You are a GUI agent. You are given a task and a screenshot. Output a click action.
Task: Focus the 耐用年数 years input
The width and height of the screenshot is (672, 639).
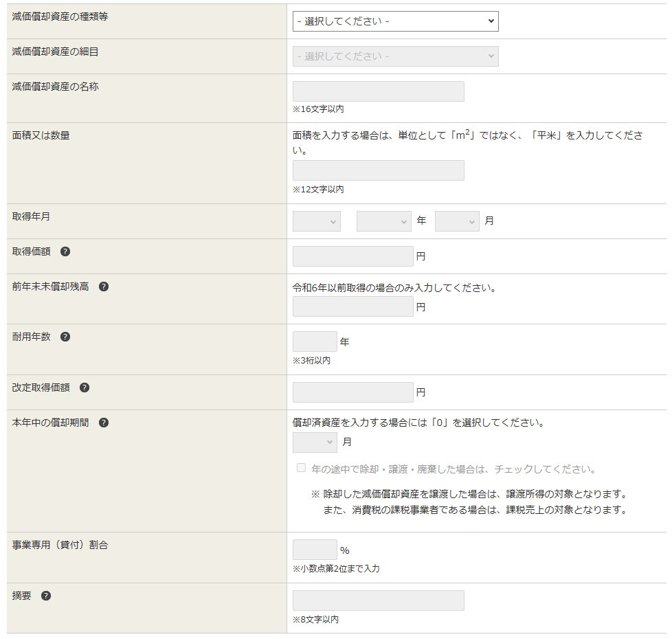[x=315, y=341]
